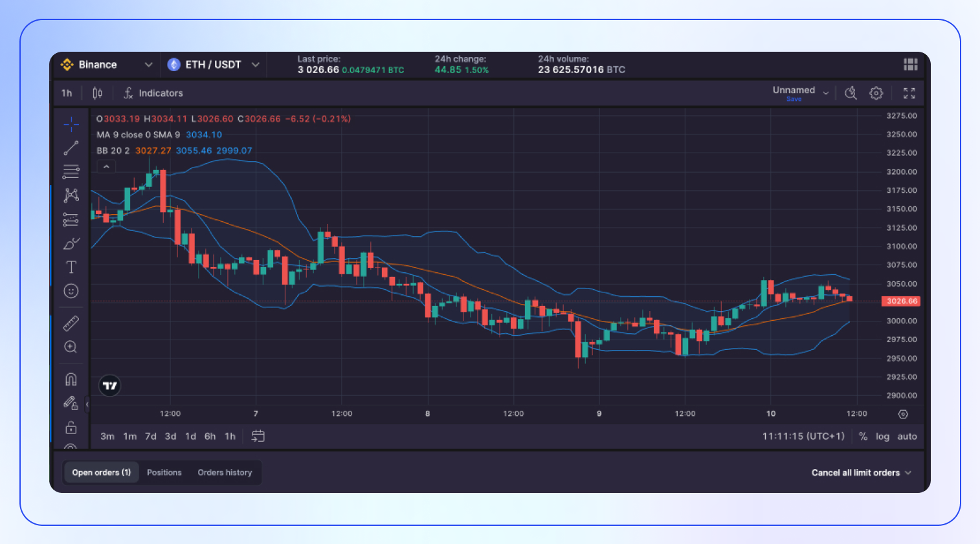The height and width of the screenshot is (544, 980).
Task: Select the 3d date range
Action: pyautogui.click(x=171, y=437)
